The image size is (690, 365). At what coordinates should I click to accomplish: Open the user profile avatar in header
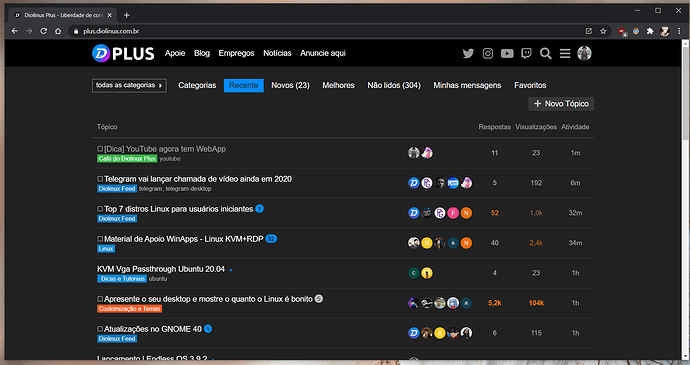(x=584, y=53)
